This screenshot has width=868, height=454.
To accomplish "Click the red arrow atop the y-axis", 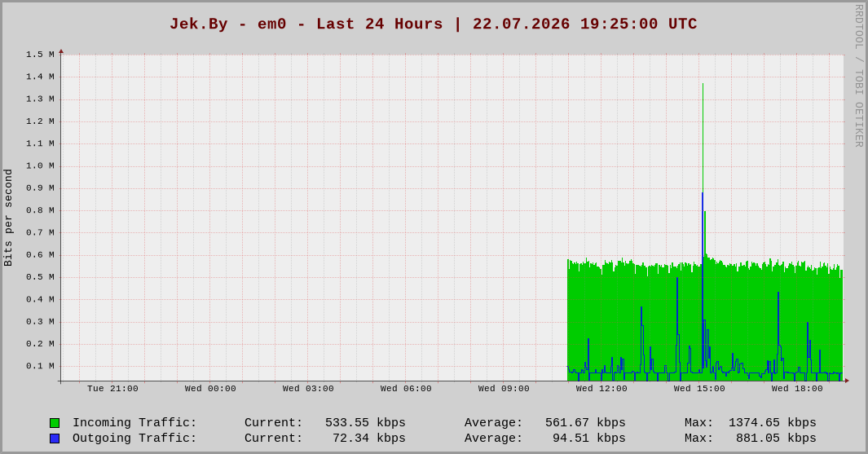I will 61,51.
